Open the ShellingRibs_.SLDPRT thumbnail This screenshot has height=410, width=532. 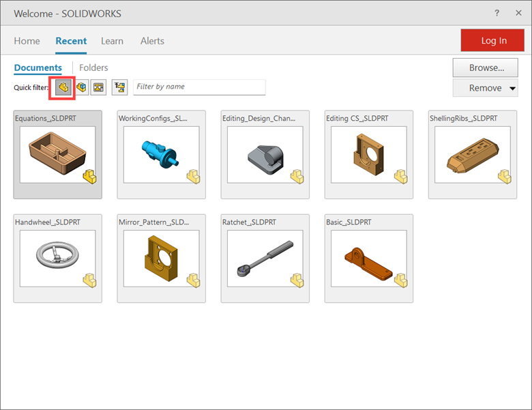[473, 155]
